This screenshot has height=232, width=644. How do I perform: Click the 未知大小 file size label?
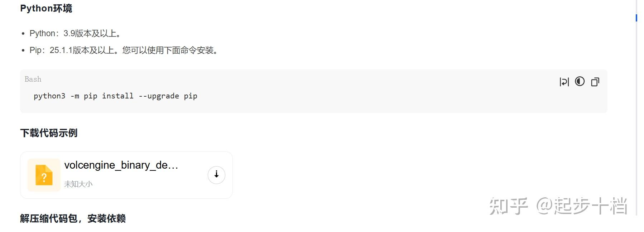[x=78, y=184]
